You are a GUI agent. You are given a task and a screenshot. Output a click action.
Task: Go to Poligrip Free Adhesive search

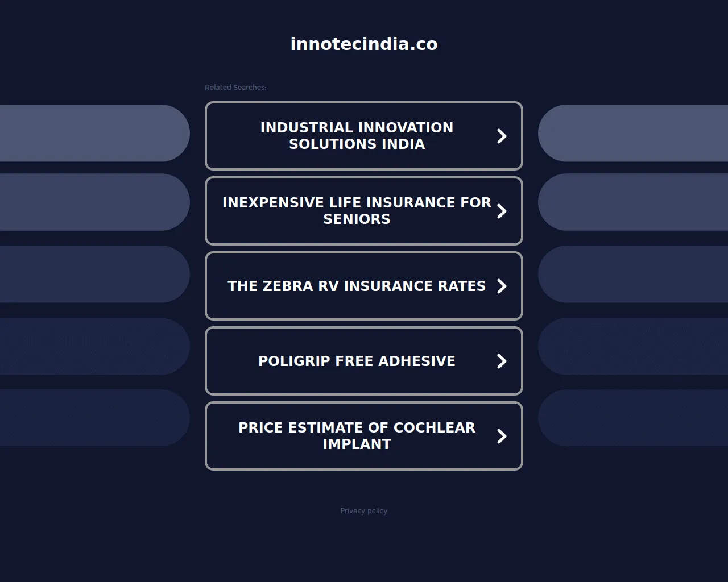point(357,361)
